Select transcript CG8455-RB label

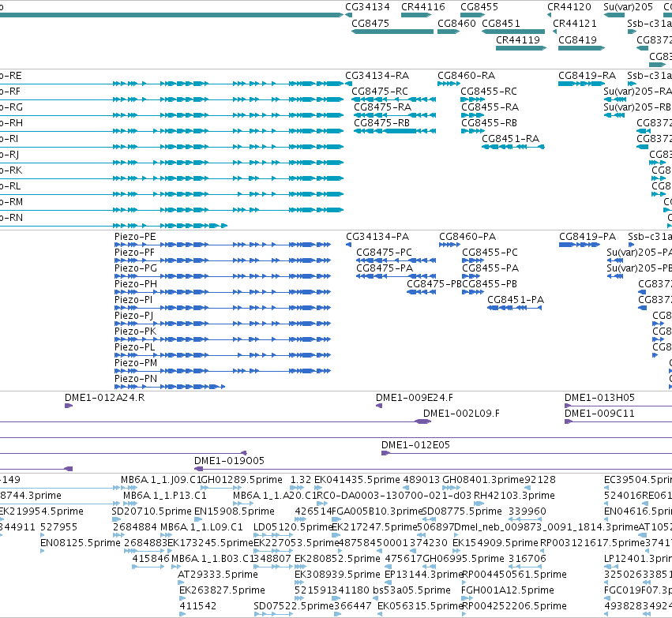(489, 123)
